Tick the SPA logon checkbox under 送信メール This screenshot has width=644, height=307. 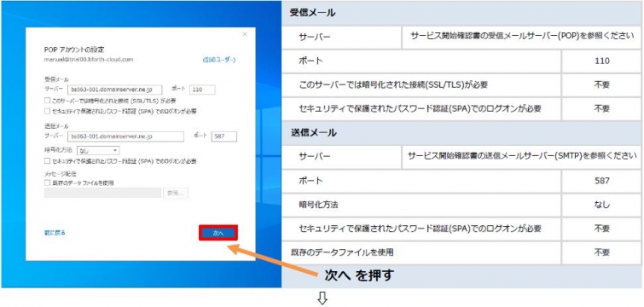click(47, 161)
